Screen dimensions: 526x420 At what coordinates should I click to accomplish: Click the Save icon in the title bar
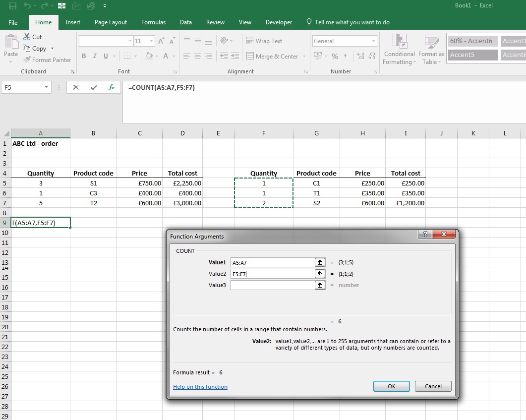click(13, 6)
